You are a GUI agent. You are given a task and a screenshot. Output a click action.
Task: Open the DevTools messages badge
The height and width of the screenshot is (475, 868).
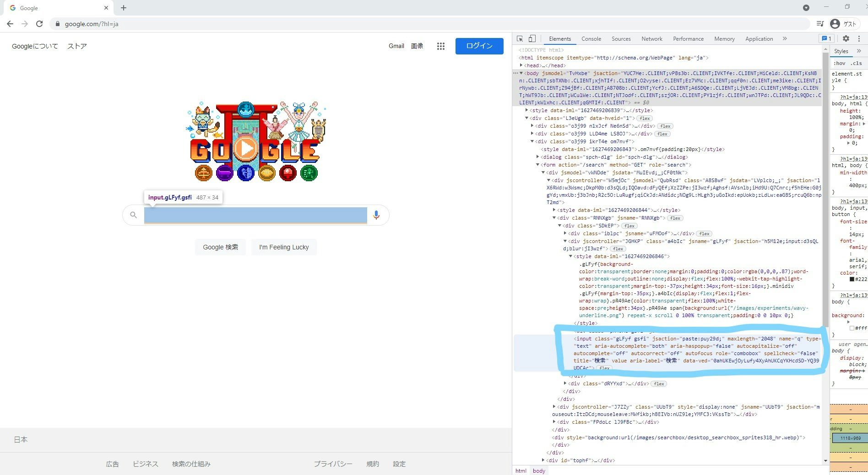click(827, 39)
